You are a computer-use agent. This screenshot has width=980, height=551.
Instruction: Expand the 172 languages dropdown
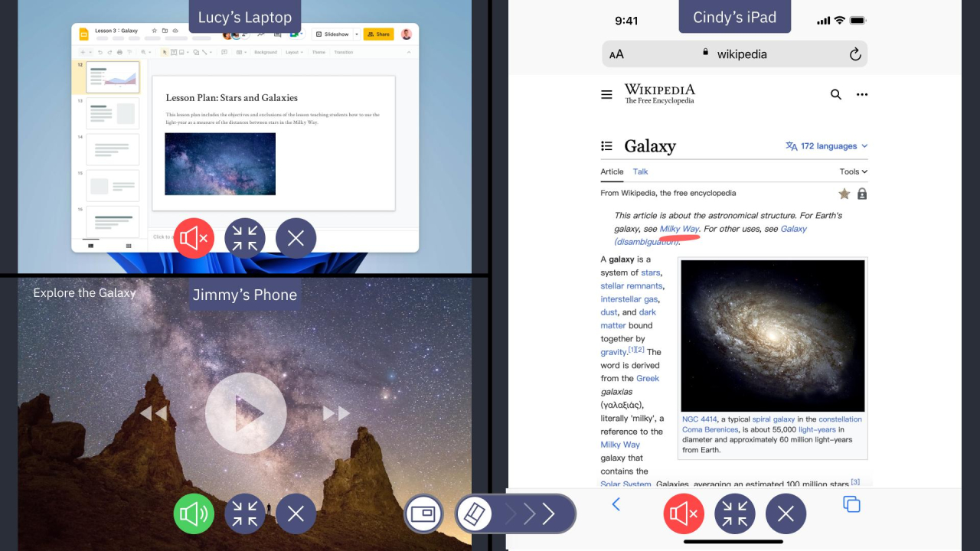pos(827,146)
